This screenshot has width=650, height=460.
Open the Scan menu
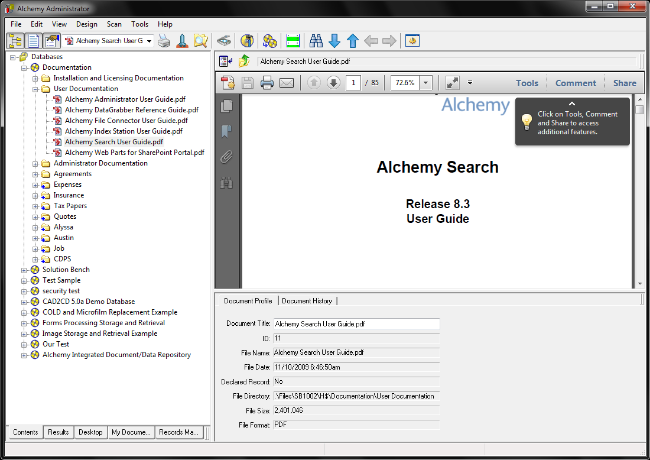(114, 24)
